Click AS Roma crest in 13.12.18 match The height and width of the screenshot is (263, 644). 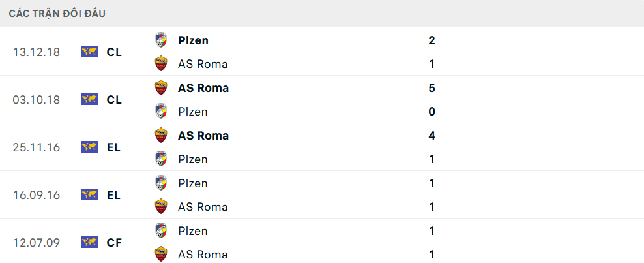coord(161,64)
